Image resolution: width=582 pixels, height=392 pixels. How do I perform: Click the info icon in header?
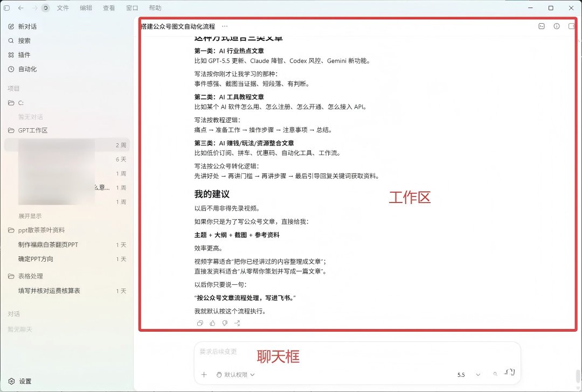point(556,26)
